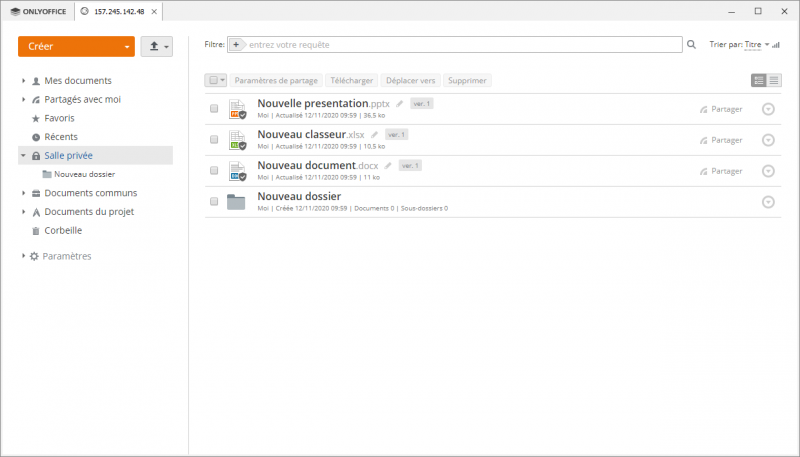Select the Nouveau dossier row checkbox
The width and height of the screenshot is (800, 457).
(x=214, y=202)
